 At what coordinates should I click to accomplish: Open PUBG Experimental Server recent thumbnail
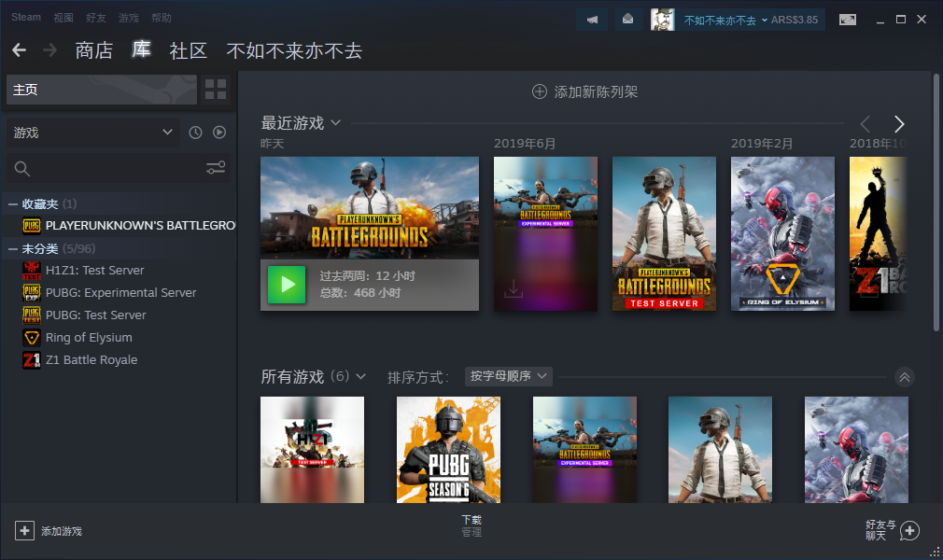pyautogui.click(x=545, y=233)
